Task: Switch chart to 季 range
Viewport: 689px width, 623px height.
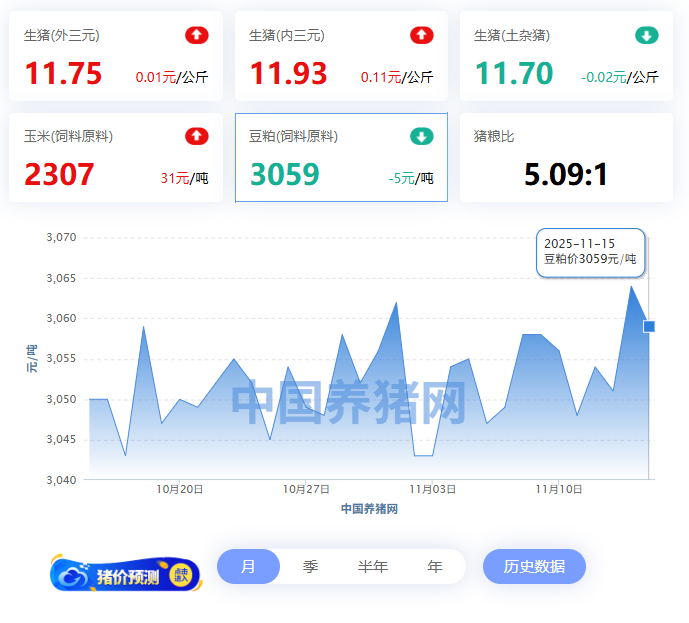Action: pyautogui.click(x=311, y=566)
